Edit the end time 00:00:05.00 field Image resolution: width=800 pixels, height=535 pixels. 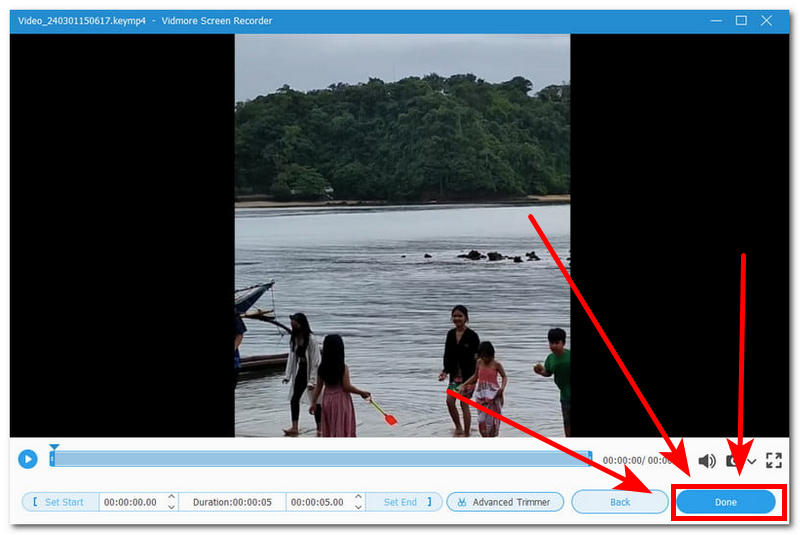click(317, 502)
